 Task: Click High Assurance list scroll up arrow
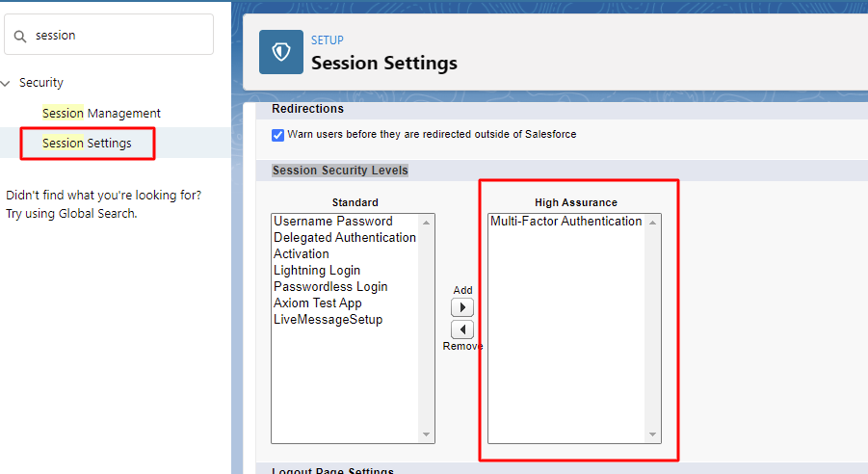coord(652,223)
